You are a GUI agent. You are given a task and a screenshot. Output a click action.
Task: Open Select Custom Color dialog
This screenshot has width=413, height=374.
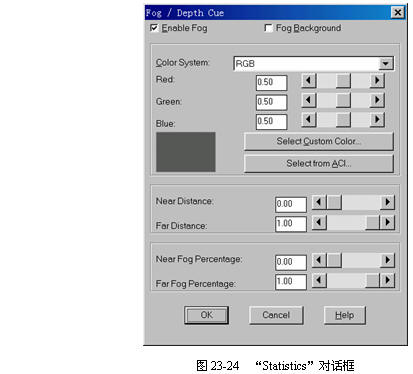pyautogui.click(x=319, y=141)
